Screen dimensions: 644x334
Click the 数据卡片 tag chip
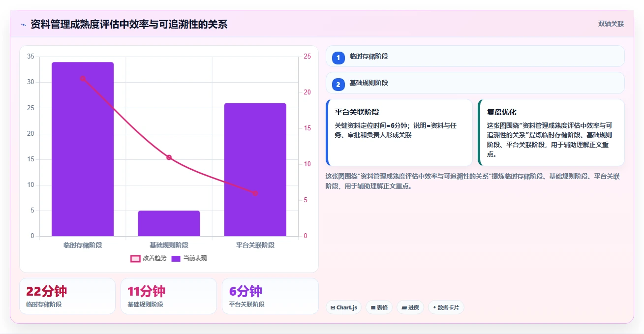click(x=446, y=307)
